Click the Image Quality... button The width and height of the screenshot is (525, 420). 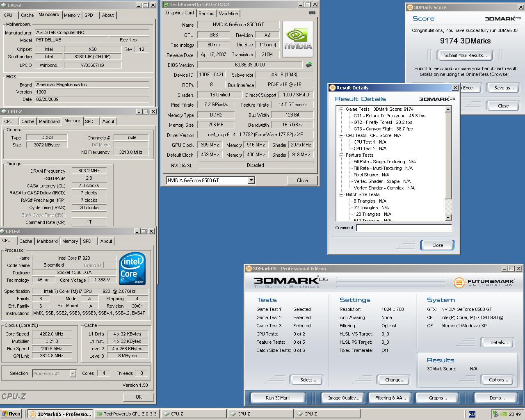[x=343, y=398]
